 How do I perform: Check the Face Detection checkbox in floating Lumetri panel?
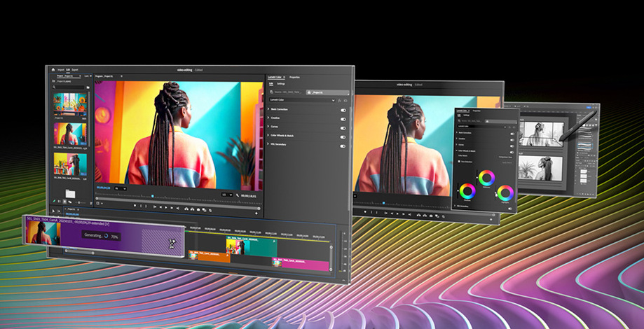459,161
